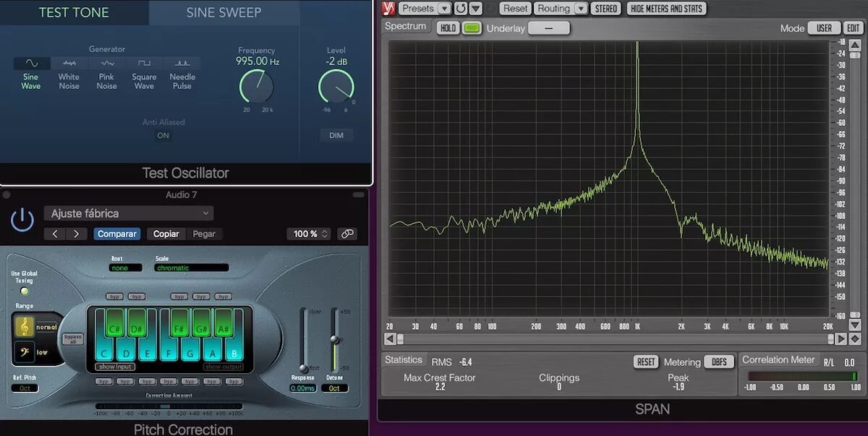Click the Comparar button
Screen dimensions: 868x436
[117, 234]
